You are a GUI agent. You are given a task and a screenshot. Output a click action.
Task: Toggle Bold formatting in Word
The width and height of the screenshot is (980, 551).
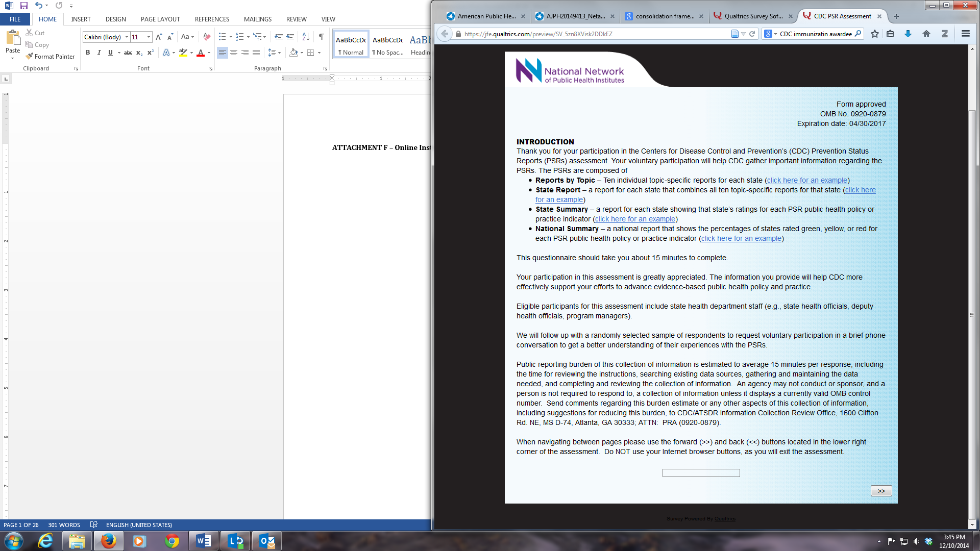(88, 53)
